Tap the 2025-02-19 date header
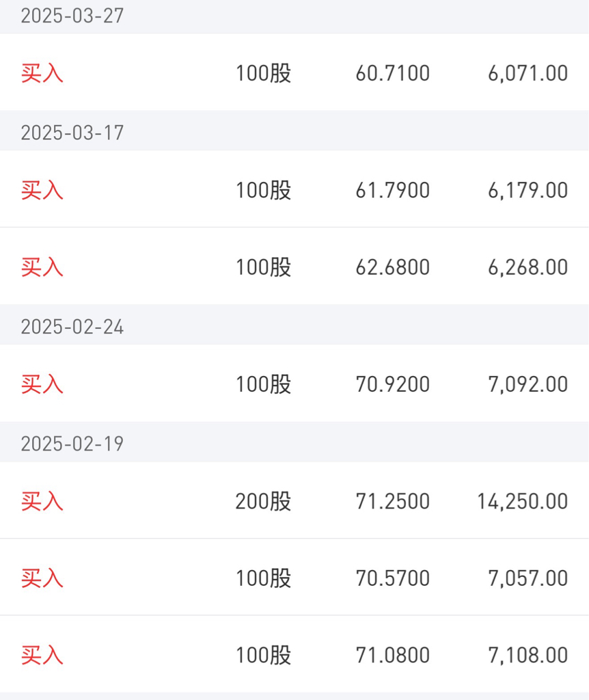This screenshot has height=700, width=589. (x=72, y=444)
